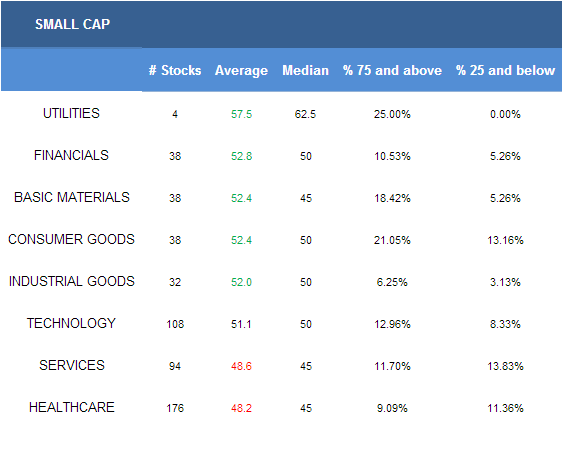Click the TECHNOLOGY row label
Screen dimensions: 563x453
tap(71, 323)
